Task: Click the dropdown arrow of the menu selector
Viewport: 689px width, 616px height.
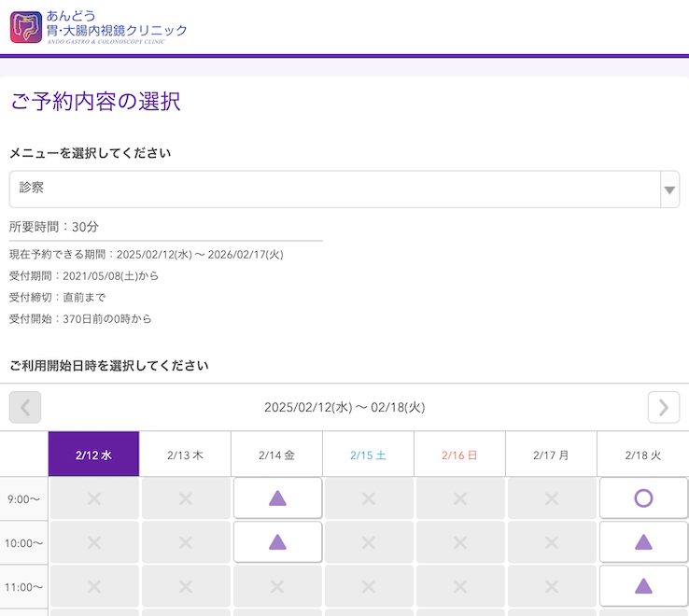Action: coord(669,189)
